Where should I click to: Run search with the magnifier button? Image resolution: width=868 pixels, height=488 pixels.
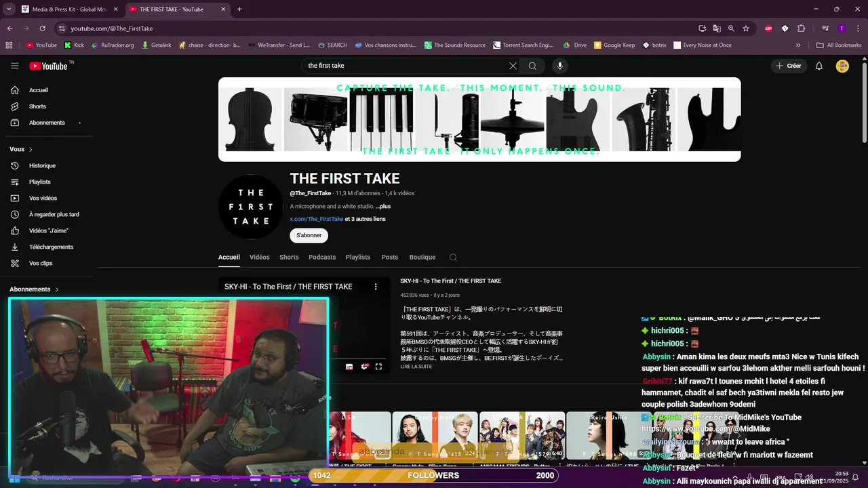pos(532,66)
